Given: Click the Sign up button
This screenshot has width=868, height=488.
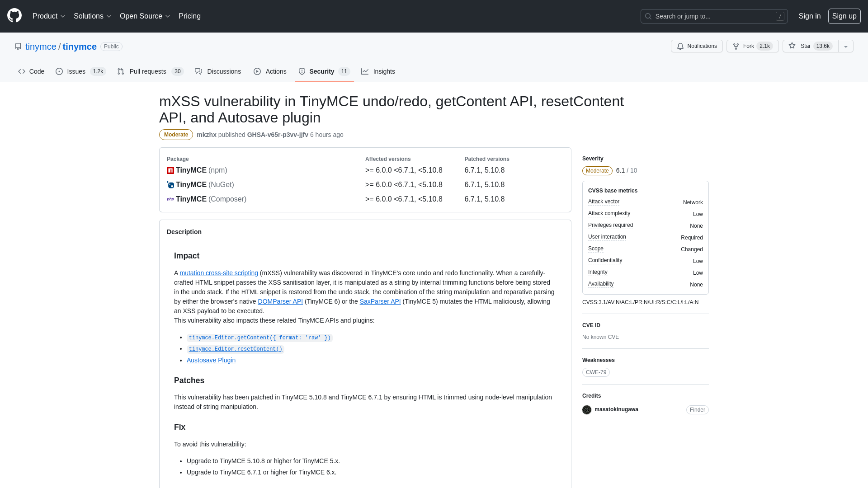Looking at the screenshot, I should coord(844,16).
